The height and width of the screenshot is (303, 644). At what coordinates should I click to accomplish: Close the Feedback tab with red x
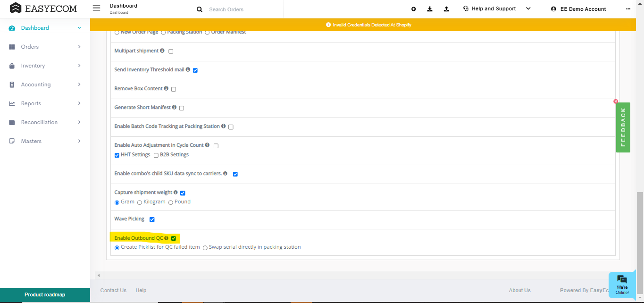(616, 101)
